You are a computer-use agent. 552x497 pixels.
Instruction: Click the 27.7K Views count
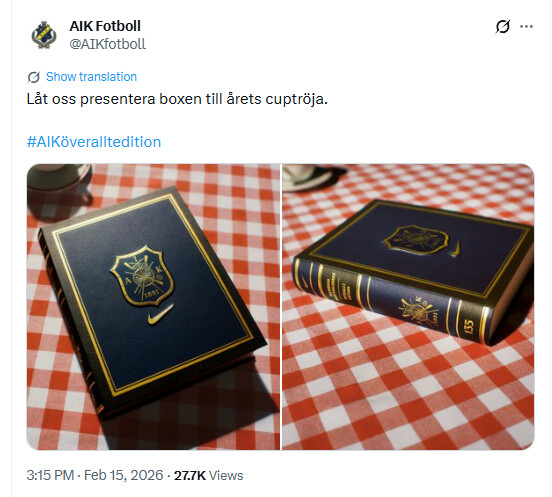click(x=208, y=475)
